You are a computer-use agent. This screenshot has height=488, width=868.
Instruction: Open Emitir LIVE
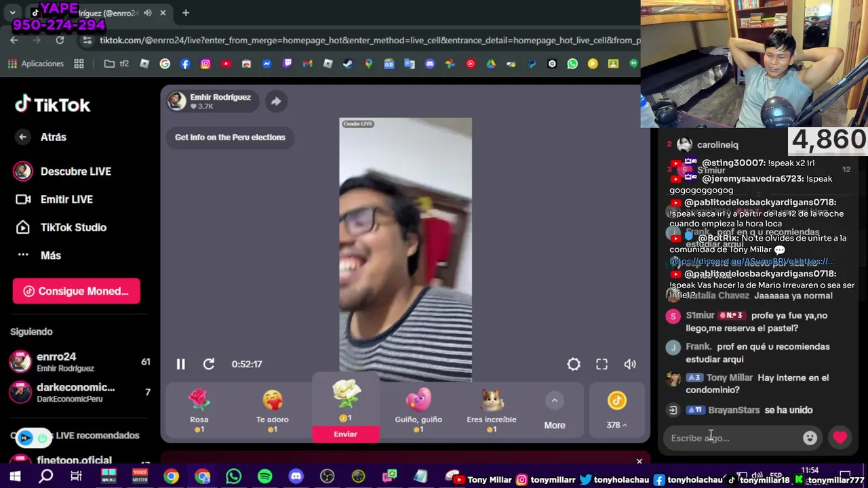(54, 199)
